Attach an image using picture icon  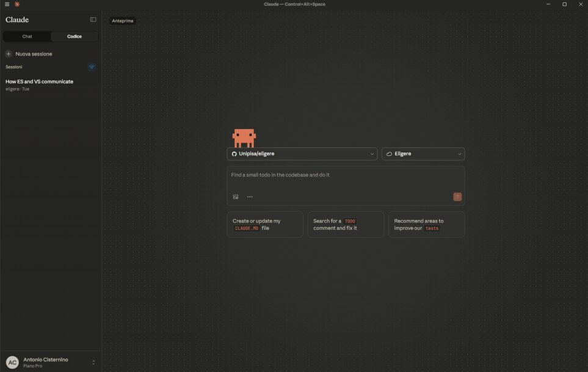(236, 197)
